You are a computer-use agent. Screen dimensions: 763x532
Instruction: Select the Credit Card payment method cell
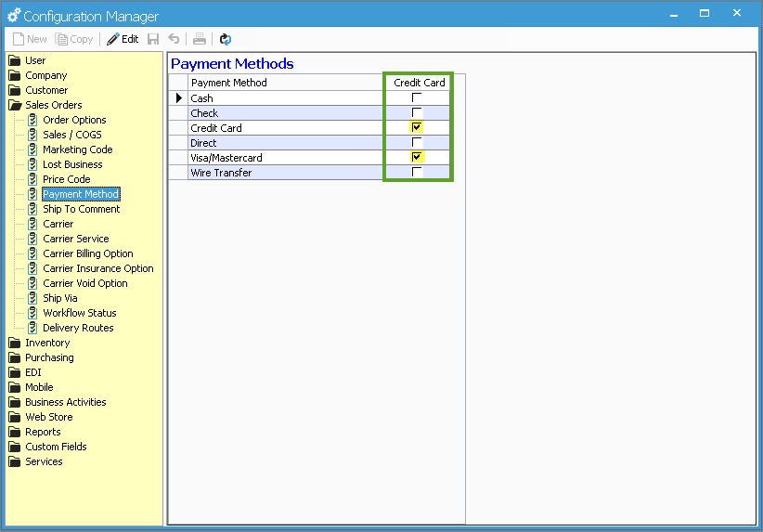point(286,128)
